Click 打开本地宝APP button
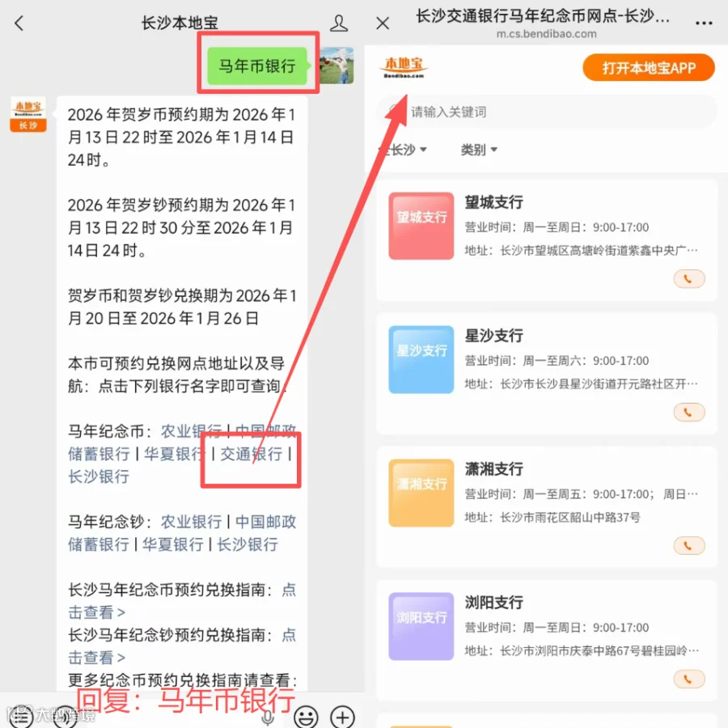The image size is (728, 728). click(648, 68)
